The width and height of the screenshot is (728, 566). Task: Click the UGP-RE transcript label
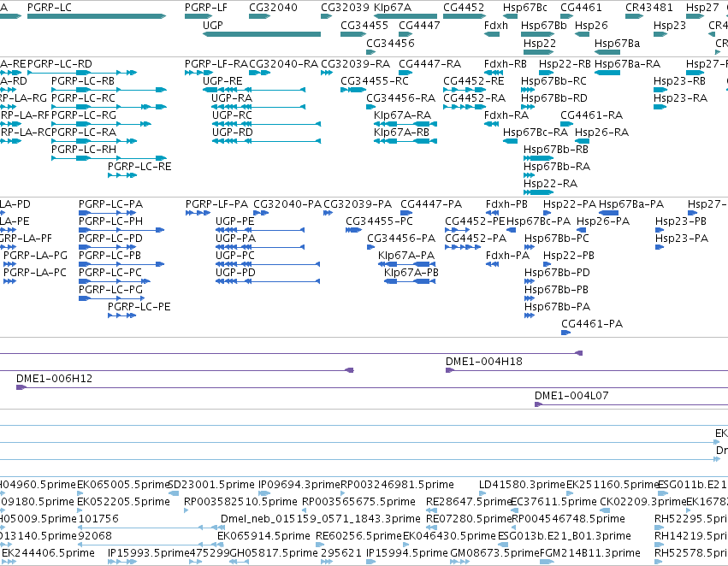222,81
